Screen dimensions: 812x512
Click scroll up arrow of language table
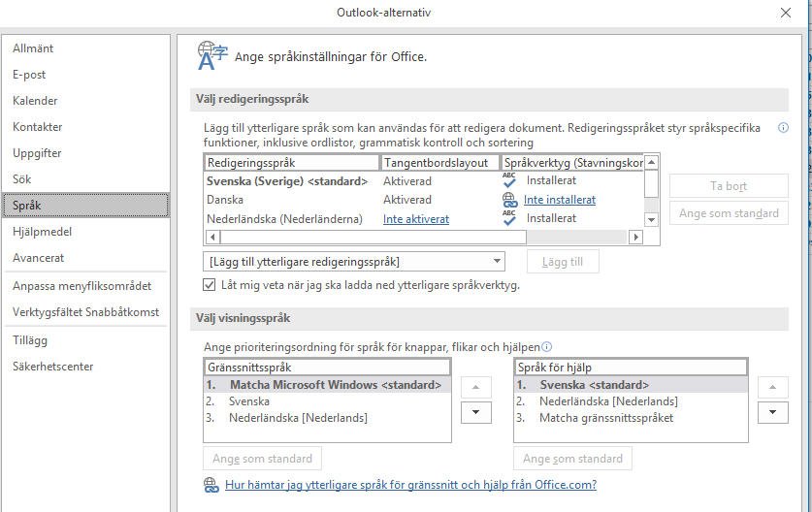(652, 162)
